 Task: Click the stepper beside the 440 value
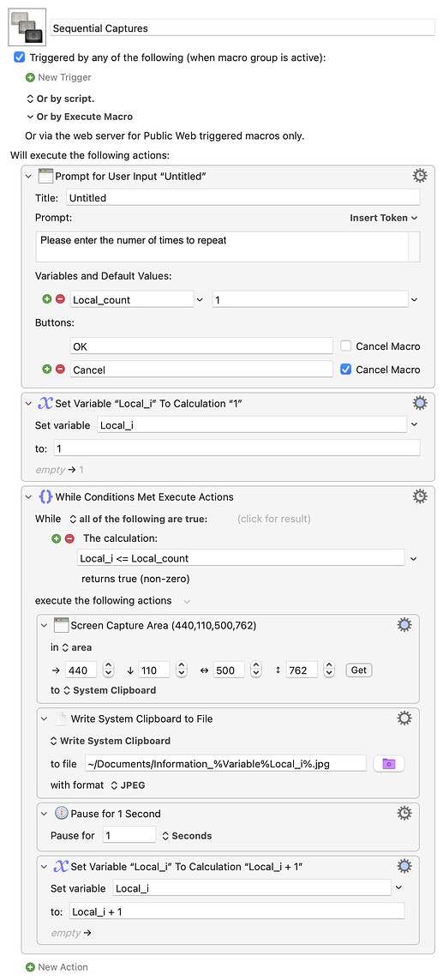(108, 670)
